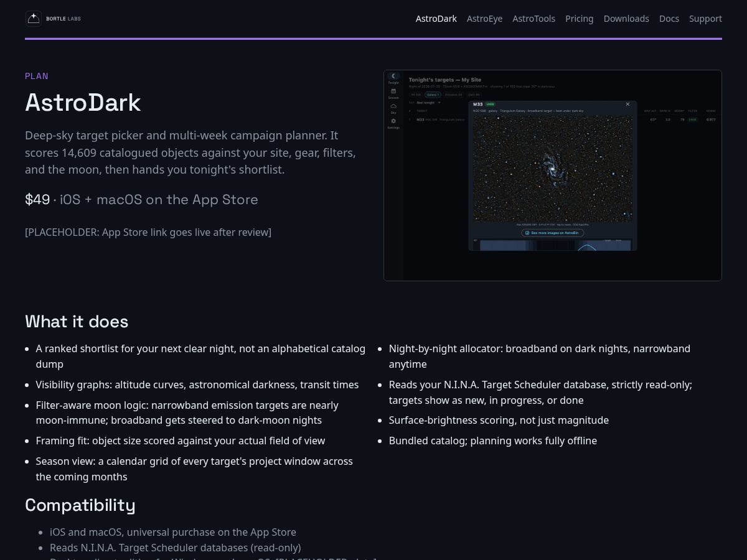Visit the Support page
The width and height of the screenshot is (747, 560).
(705, 19)
